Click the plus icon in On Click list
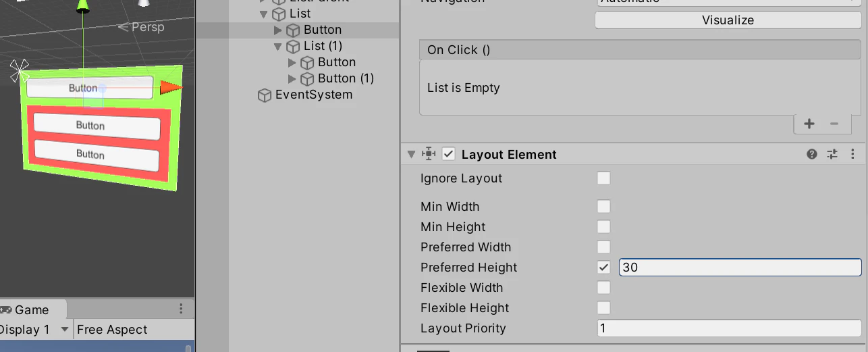 pyautogui.click(x=809, y=124)
